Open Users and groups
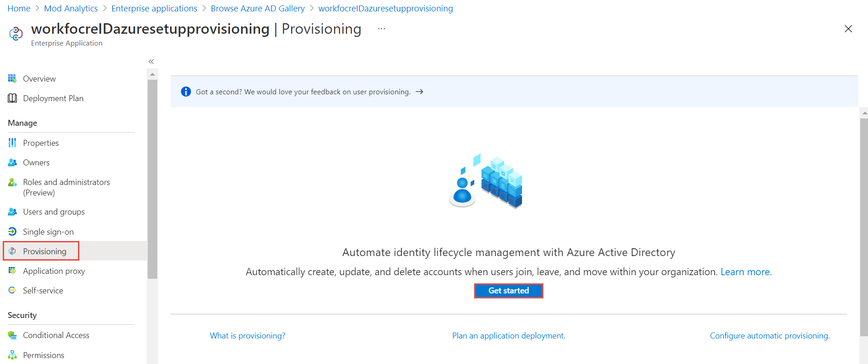The image size is (868, 364). 54,211
